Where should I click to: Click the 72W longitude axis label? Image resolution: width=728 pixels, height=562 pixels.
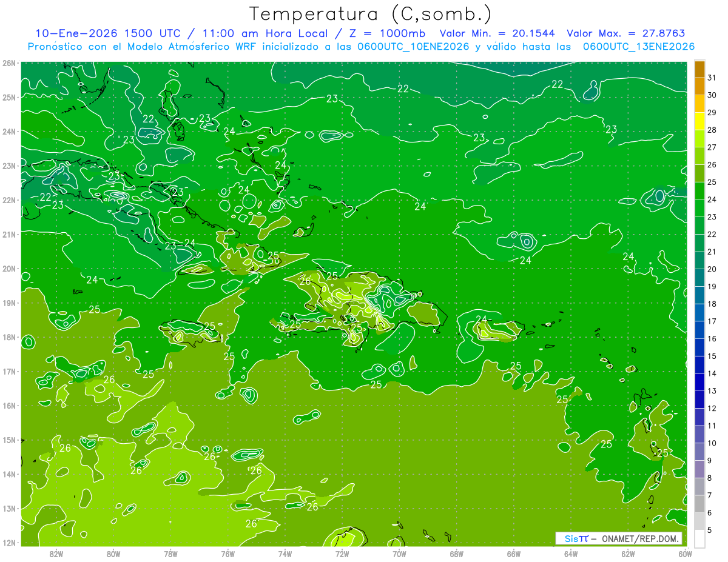tap(342, 553)
